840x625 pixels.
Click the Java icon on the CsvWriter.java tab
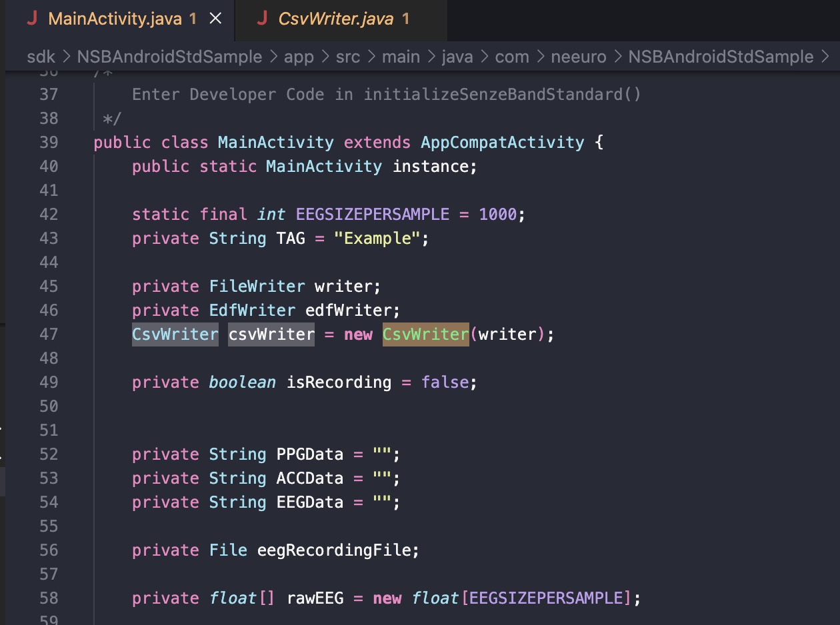tap(261, 19)
